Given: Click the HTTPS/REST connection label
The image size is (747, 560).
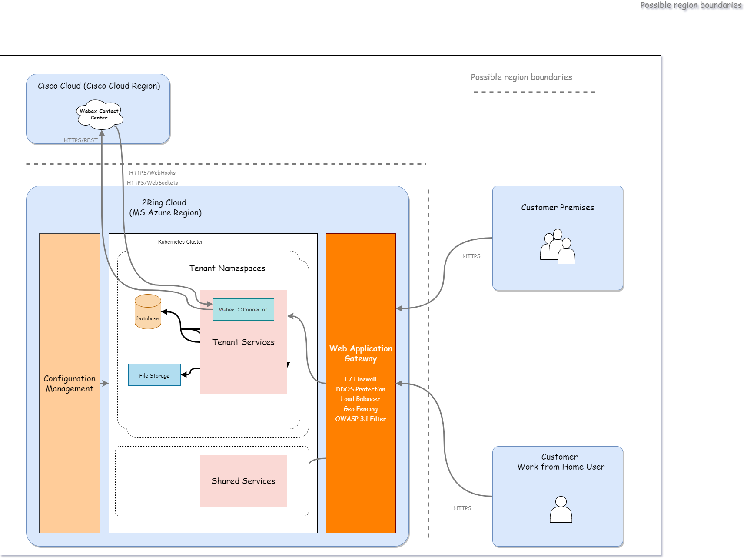Looking at the screenshot, I should point(81,140).
